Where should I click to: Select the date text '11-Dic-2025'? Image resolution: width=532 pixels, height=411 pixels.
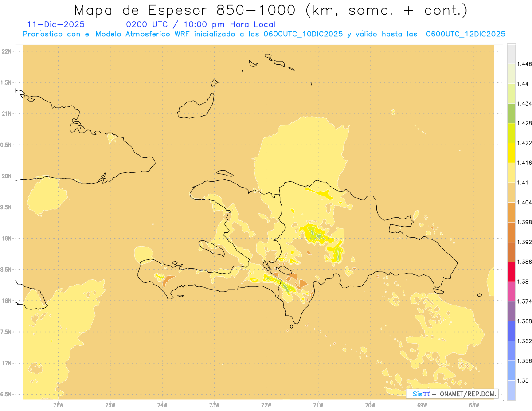coord(56,24)
